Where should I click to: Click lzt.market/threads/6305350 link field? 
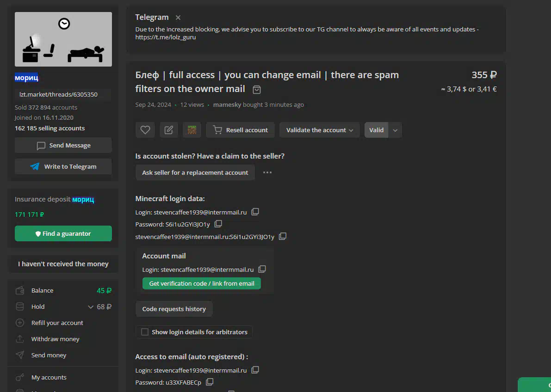coord(63,94)
